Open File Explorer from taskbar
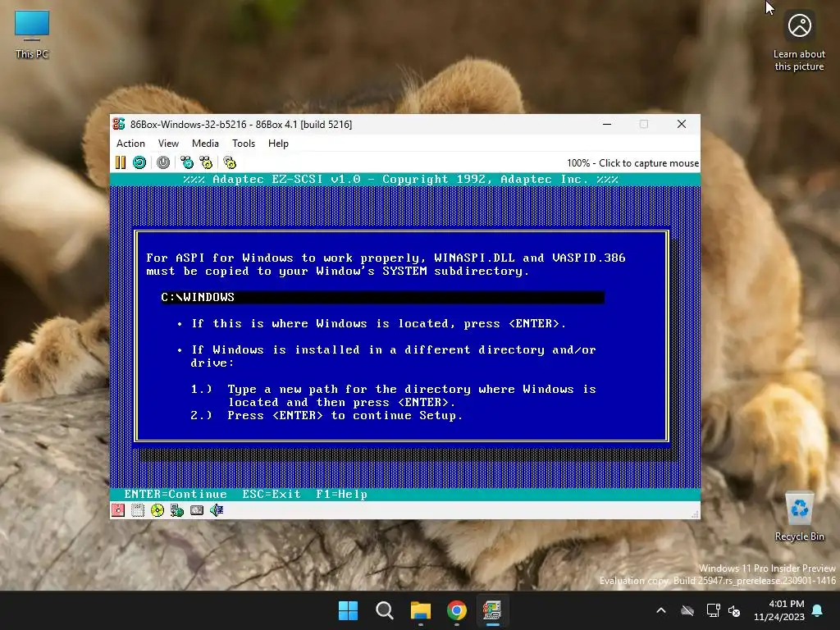This screenshot has width=840, height=630. pos(421,610)
